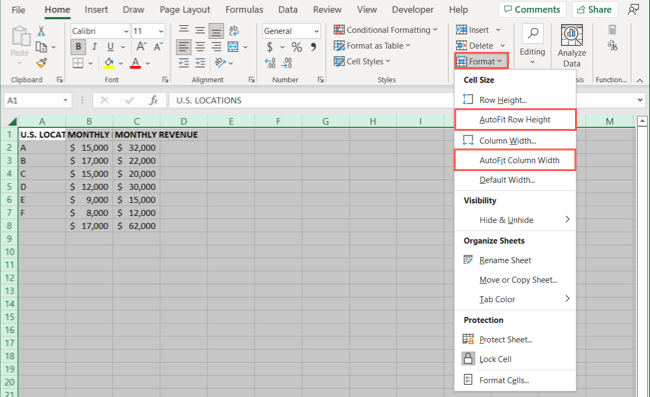The width and height of the screenshot is (650, 397).
Task: Choose Column Width... menu entry
Action: pos(515,141)
